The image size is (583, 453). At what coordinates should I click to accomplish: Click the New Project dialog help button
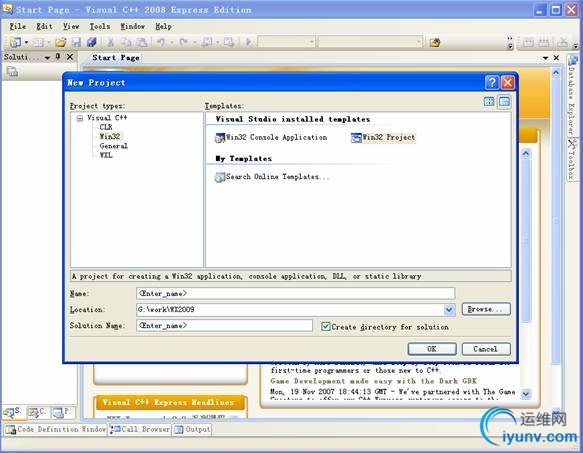[x=492, y=82]
